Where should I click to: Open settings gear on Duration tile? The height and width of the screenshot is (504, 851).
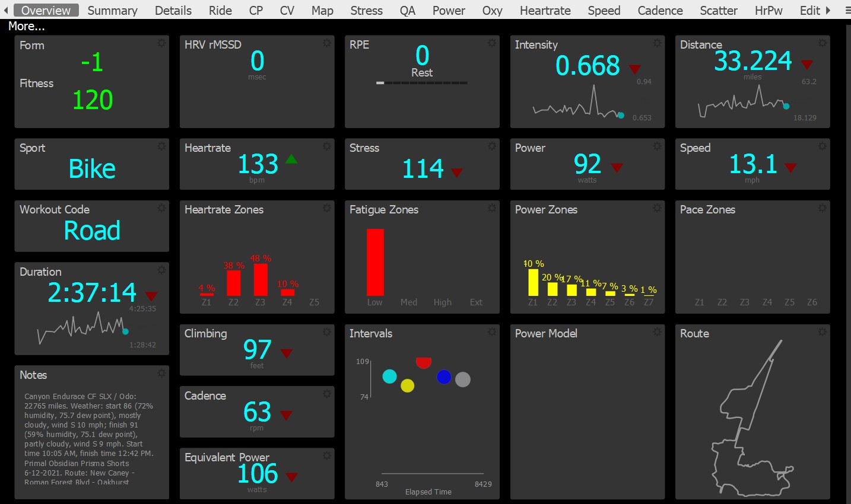(x=161, y=270)
